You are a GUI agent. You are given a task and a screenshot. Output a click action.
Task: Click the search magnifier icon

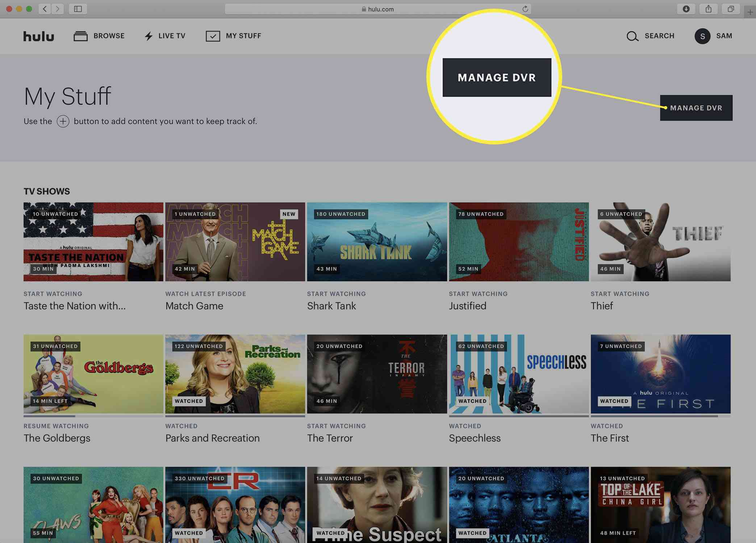[632, 36]
